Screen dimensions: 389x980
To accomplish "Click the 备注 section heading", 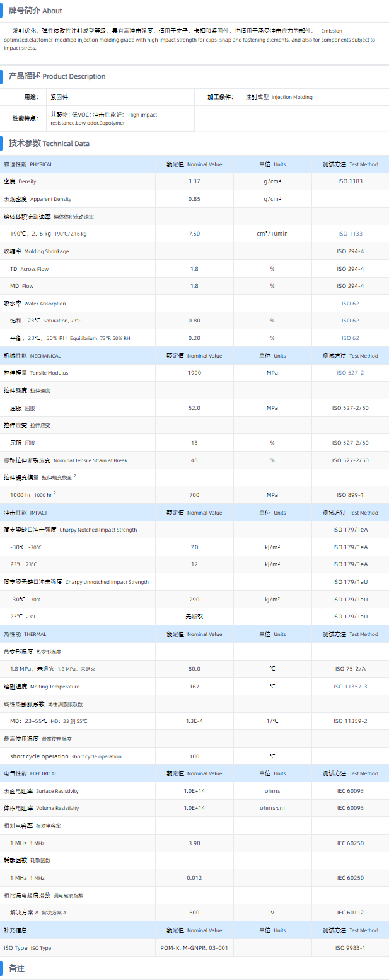I will [16, 968].
